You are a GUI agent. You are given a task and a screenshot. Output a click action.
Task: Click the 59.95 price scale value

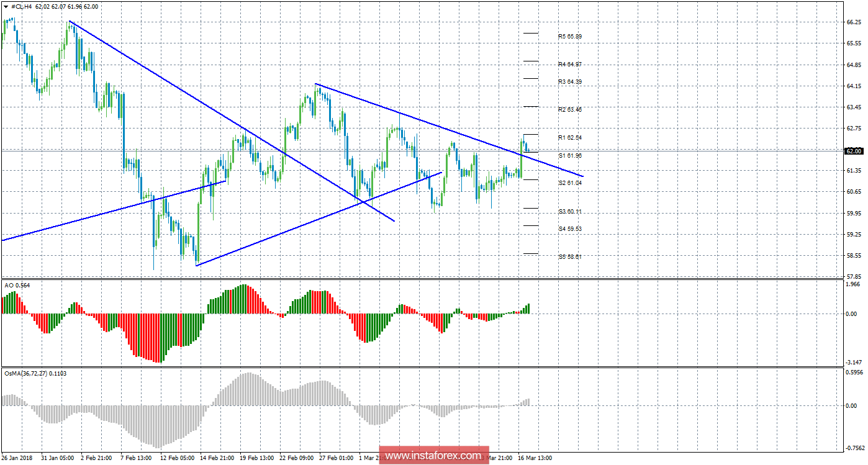(853, 214)
